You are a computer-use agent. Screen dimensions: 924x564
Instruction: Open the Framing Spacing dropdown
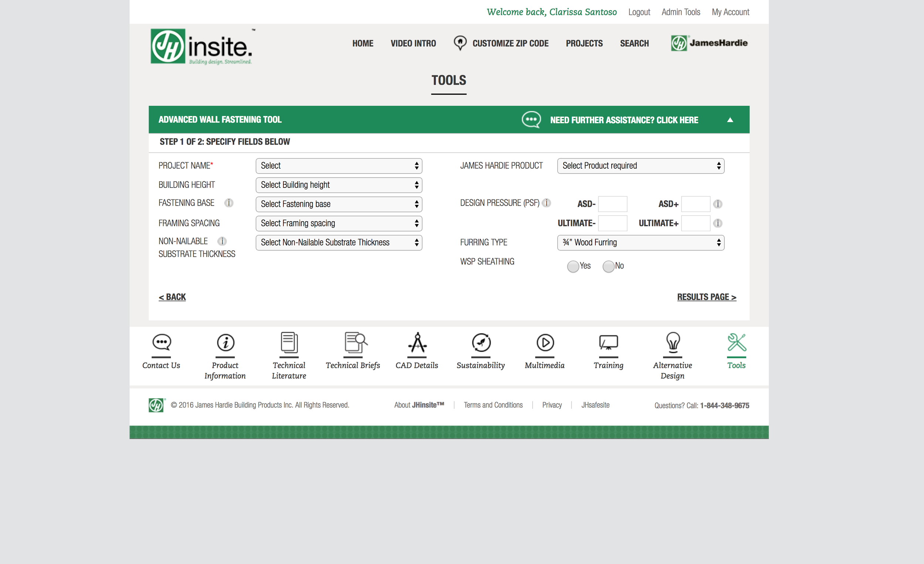pos(339,223)
